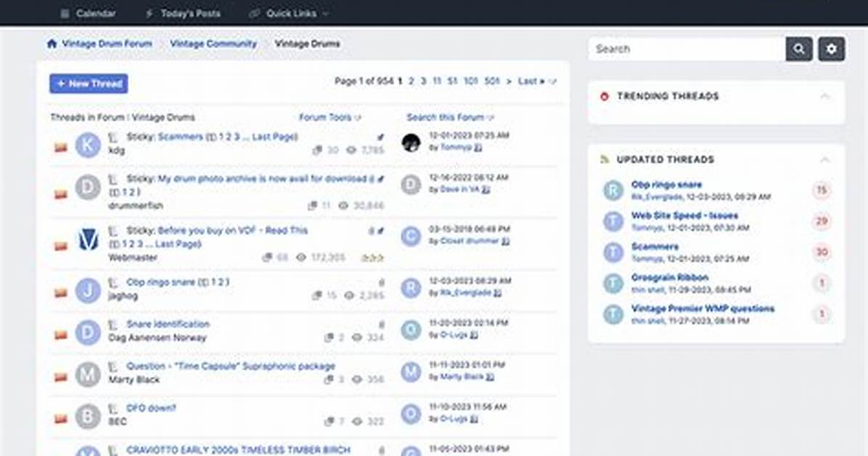
Task: Open the CRAVIOTTO EARLY 2000s TIMELESS TIMBER thread
Action: (238, 450)
